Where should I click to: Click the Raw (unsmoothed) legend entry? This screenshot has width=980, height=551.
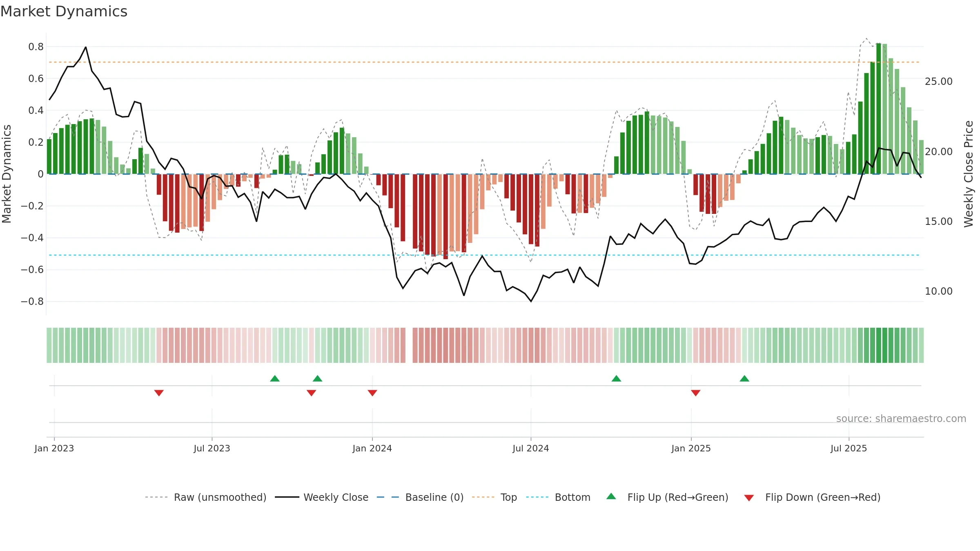pos(206,497)
